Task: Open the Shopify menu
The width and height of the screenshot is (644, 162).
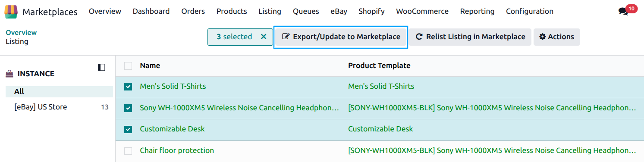Action: 371,11
